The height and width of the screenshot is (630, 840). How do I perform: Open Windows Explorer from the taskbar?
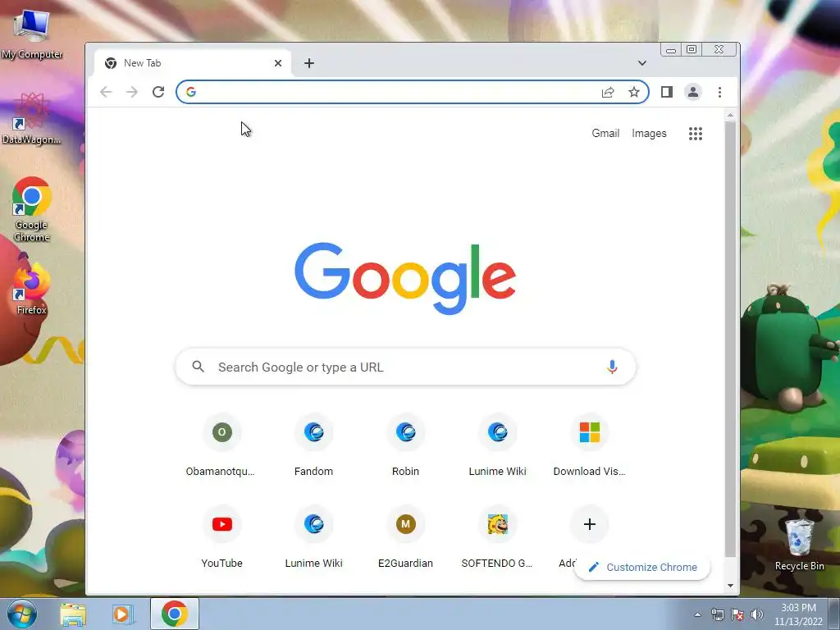click(x=73, y=614)
